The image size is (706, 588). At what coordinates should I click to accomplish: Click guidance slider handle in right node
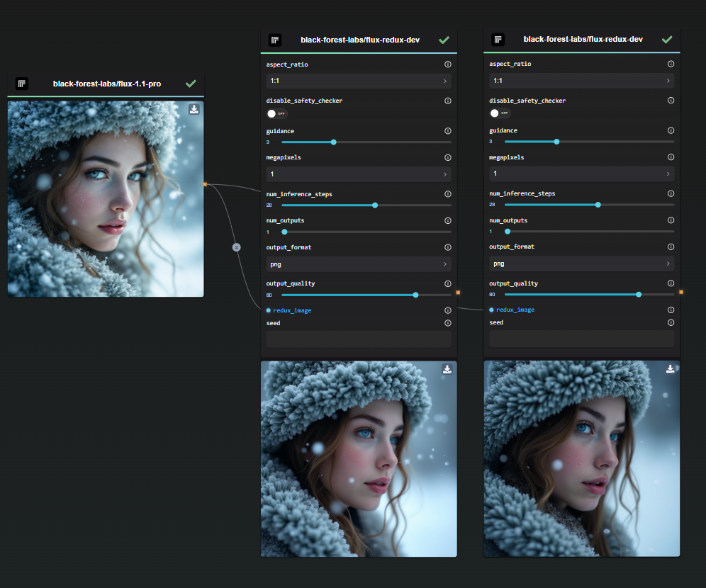point(557,142)
